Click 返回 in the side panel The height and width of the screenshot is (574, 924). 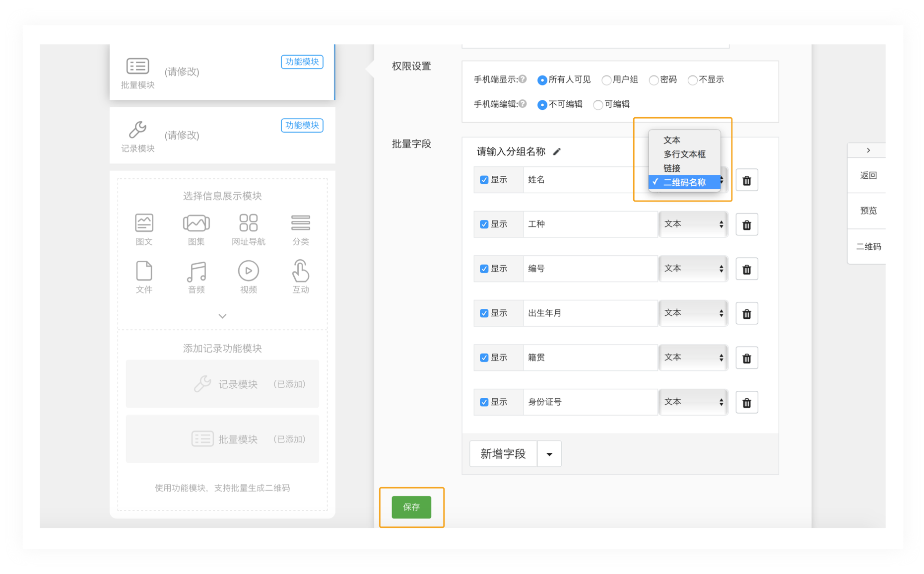pos(868,175)
